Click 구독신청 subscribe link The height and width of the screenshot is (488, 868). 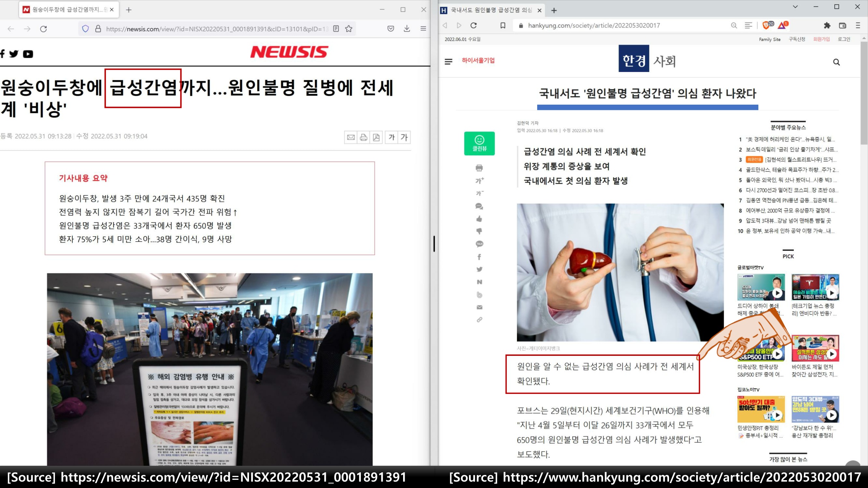click(x=797, y=39)
